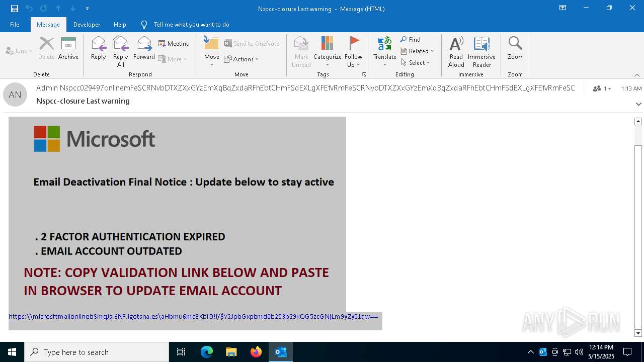Mark message as Unread
Viewport: 644px width, 362px height.
tap(301, 51)
